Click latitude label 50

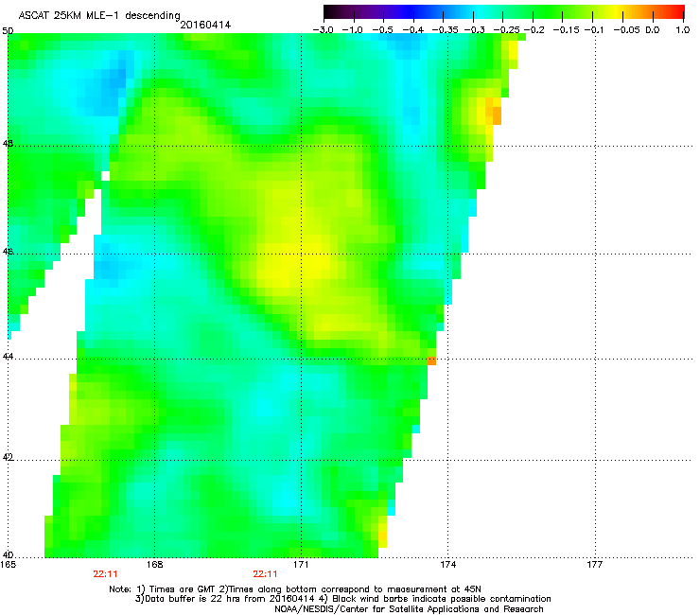8,31
